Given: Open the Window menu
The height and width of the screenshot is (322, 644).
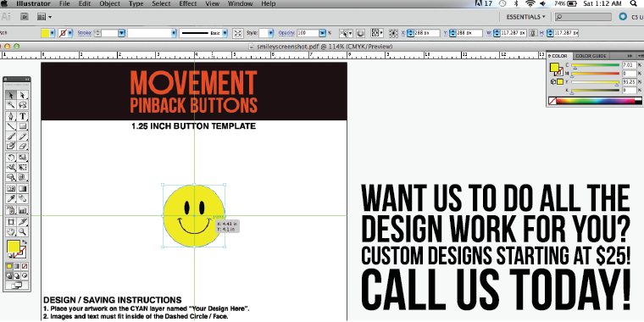Looking at the screenshot, I should 241,3.
